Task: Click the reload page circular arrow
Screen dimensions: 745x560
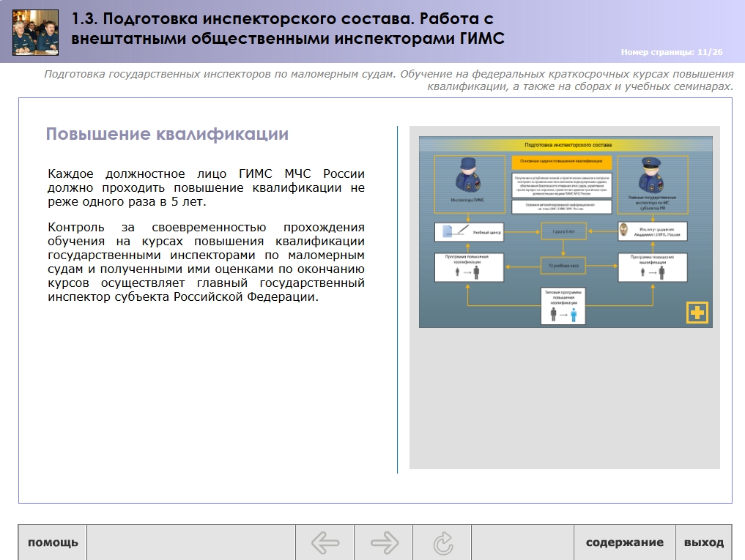Action: (442, 542)
